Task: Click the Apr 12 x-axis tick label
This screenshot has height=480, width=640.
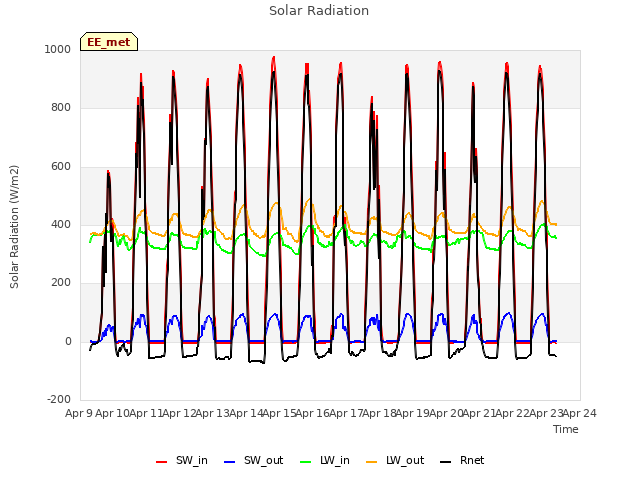Action: tap(179, 413)
